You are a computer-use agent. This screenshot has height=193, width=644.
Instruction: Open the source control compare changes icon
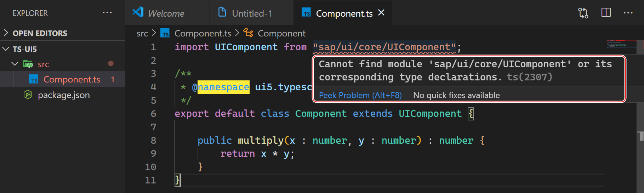click(583, 13)
